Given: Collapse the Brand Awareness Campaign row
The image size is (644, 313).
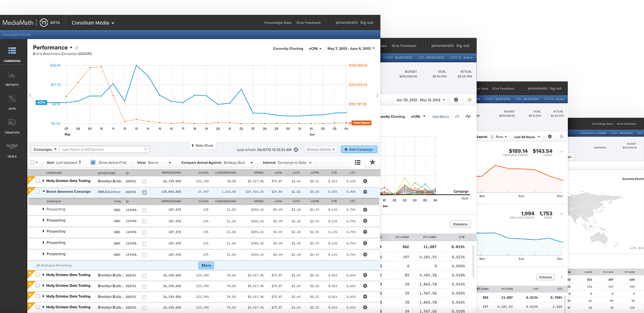Looking at the screenshot, I should click(44, 191).
